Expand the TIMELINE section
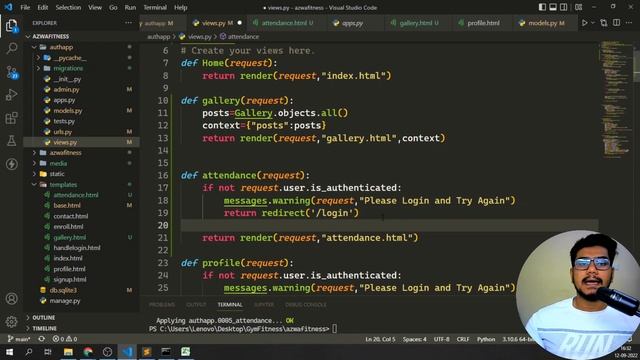Screen dimensions: 640x360 pos(82,328)
